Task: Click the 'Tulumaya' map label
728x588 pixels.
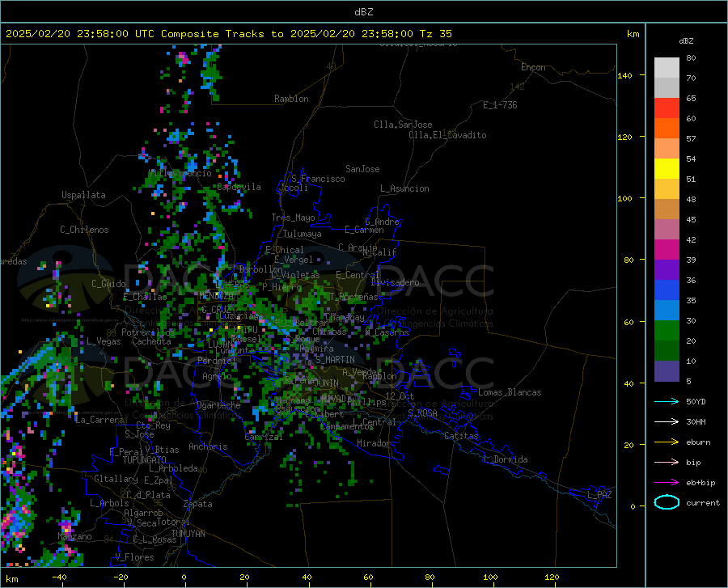Action: click(x=303, y=234)
